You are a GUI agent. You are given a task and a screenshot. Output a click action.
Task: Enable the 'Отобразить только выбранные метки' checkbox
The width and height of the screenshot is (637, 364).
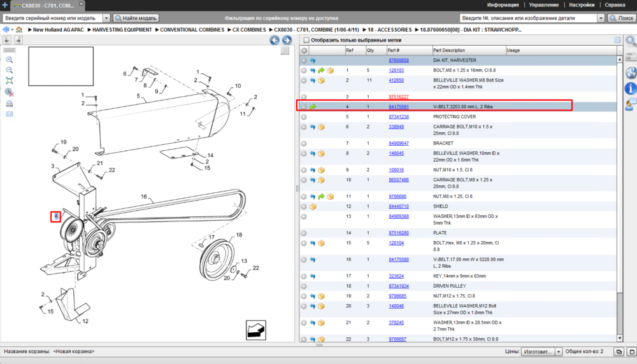pos(306,40)
